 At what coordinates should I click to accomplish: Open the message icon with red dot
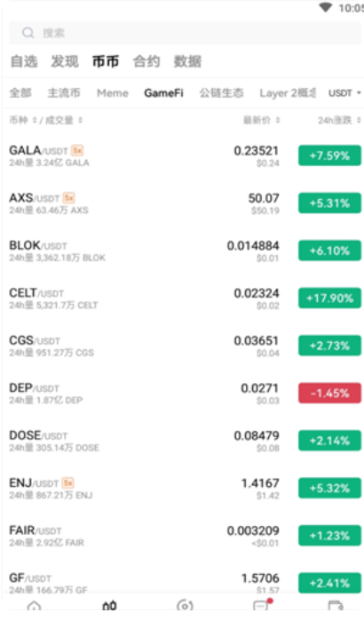pos(262,604)
